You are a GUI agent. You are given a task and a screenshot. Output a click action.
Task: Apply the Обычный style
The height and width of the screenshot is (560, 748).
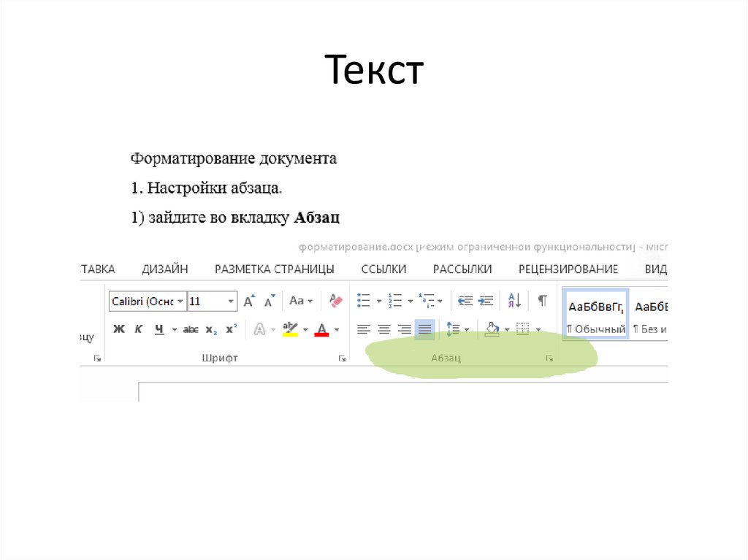pyautogui.click(x=596, y=313)
